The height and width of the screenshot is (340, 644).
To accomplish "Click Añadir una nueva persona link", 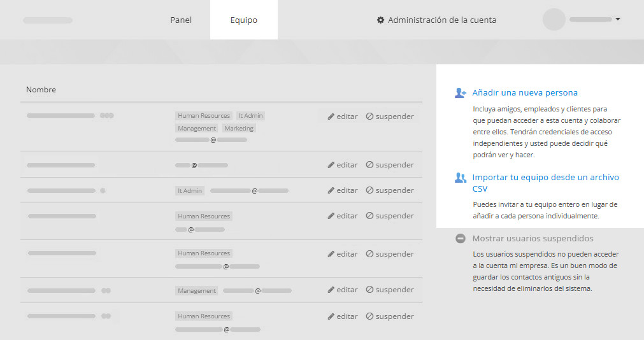I will pyautogui.click(x=525, y=93).
